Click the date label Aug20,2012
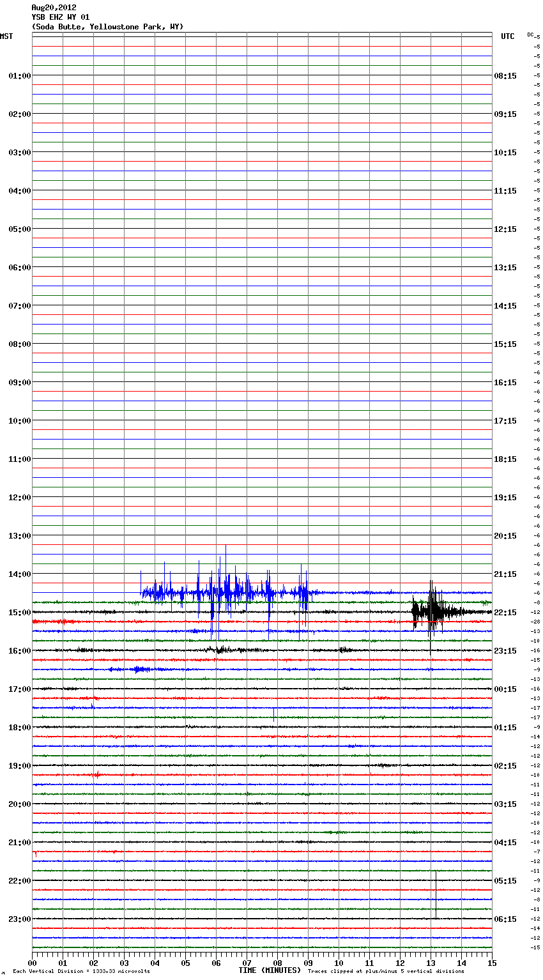This screenshot has height=980, width=543. (54, 8)
